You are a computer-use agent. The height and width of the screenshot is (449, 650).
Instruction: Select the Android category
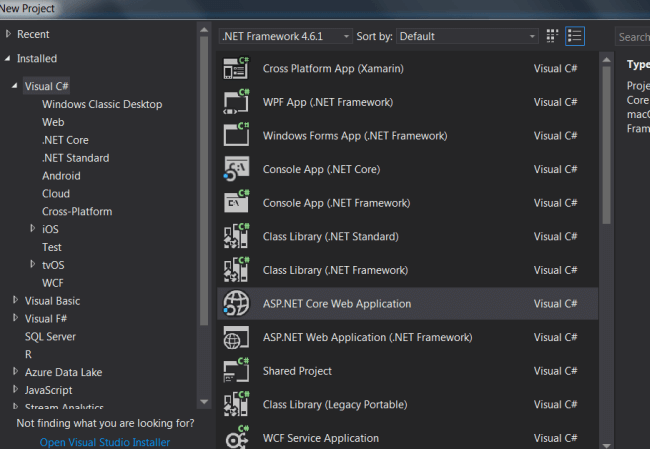click(61, 176)
